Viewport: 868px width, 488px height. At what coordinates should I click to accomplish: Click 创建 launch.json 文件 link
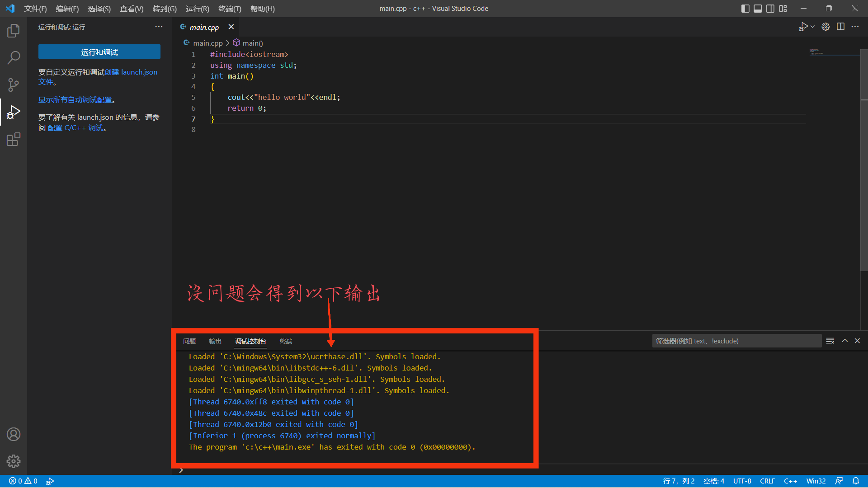coord(131,72)
